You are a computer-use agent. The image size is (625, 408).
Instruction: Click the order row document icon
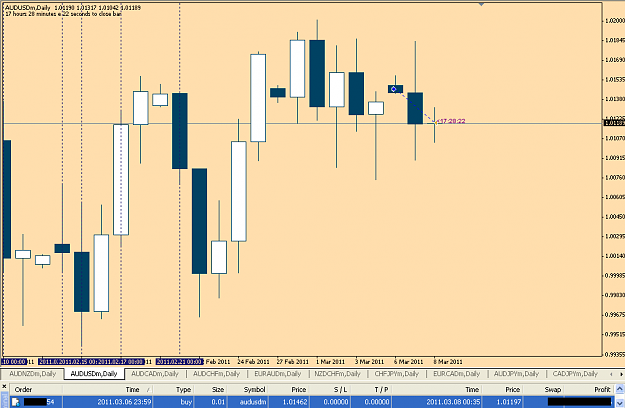[16, 402]
